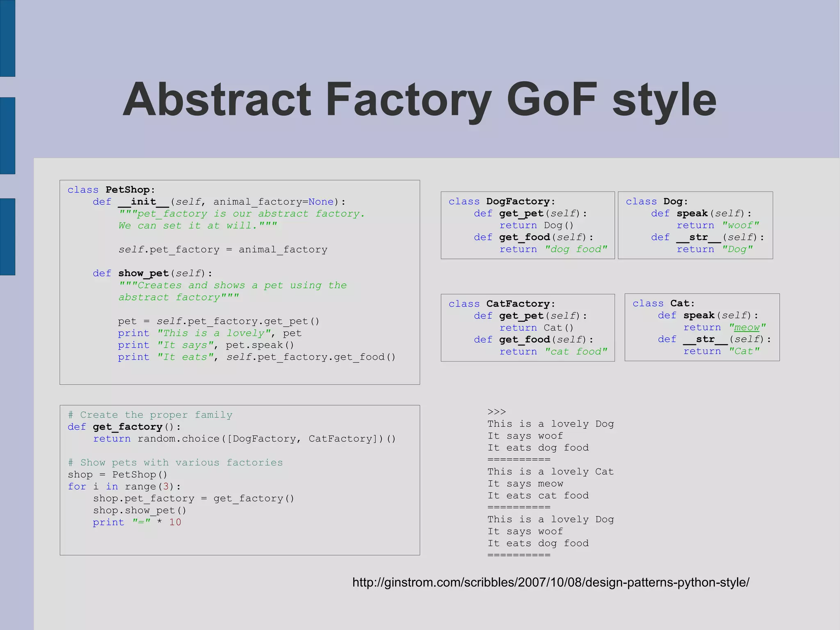Click the Cat class code box

[702, 327]
